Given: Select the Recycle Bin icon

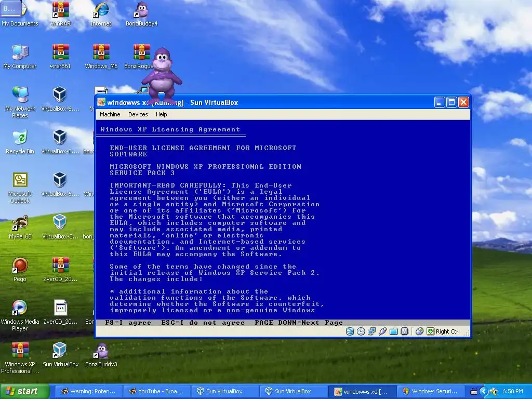Looking at the screenshot, I should click(x=20, y=142).
